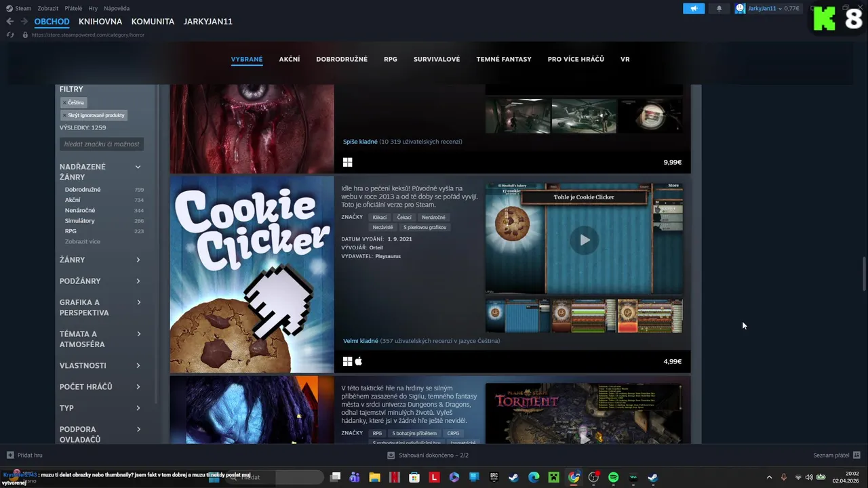Open Microsoft Teams from the taskbar
868x488 pixels.
pos(354,477)
